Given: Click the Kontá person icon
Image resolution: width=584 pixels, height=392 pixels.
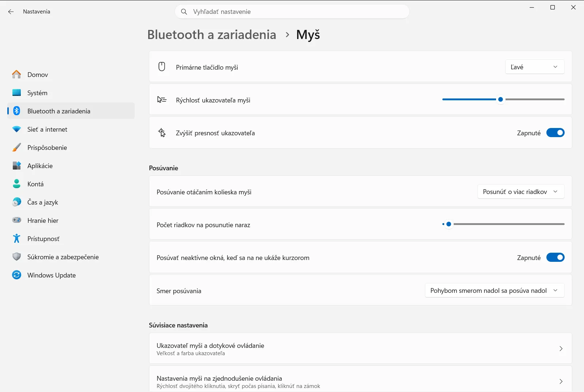Looking at the screenshot, I should click(16, 184).
